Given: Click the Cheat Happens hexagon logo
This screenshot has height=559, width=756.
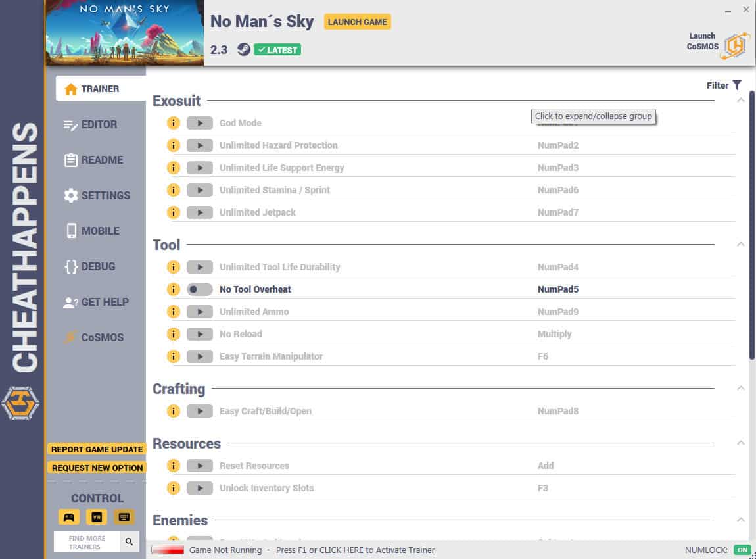Looking at the screenshot, I should (x=20, y=402).
